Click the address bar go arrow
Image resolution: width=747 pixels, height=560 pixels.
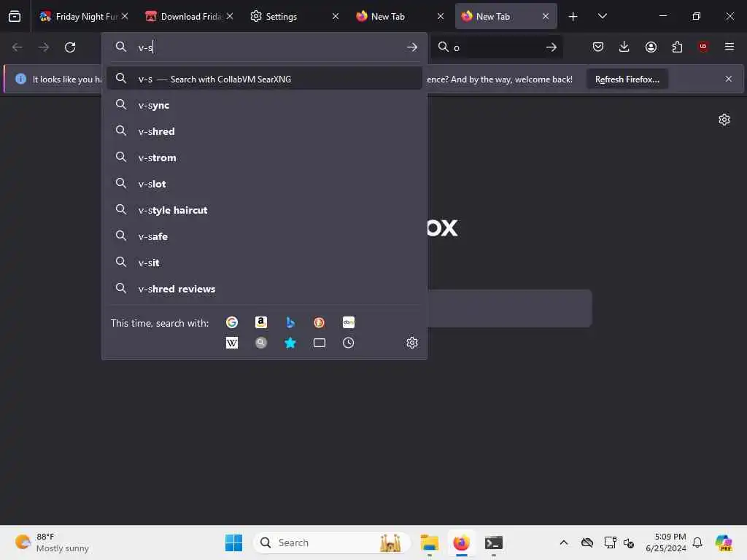tap(412, 47)
